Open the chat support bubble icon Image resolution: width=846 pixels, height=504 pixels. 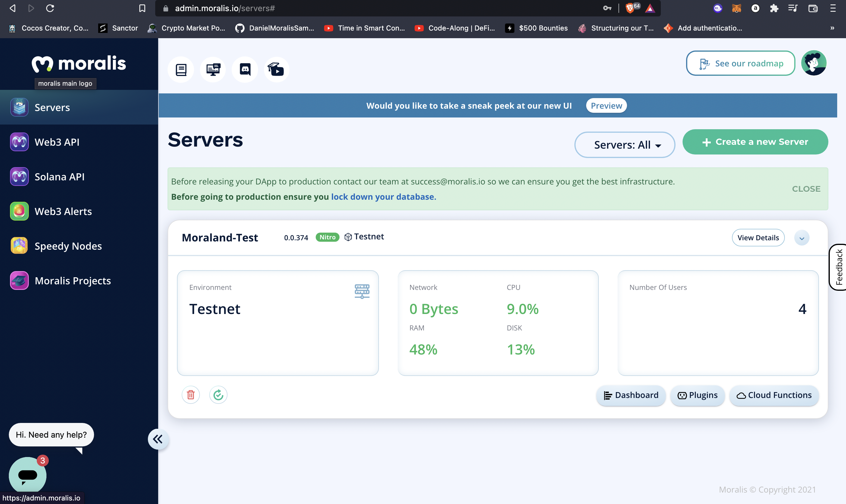coord(28,475)
